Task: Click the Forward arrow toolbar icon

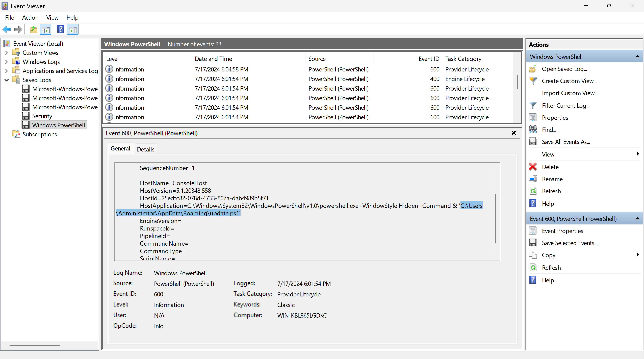Action: (18, 30)
